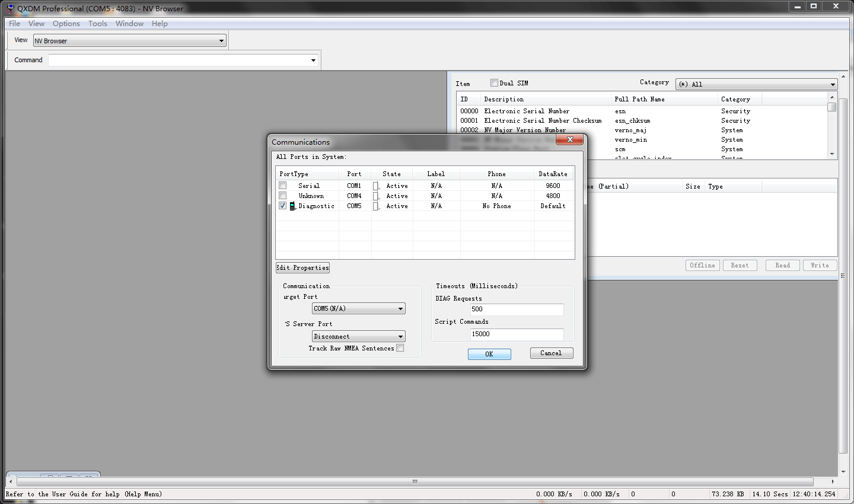Open the Target Port COM5 dropdown
854x504 pixels.
tap(400, 309)
